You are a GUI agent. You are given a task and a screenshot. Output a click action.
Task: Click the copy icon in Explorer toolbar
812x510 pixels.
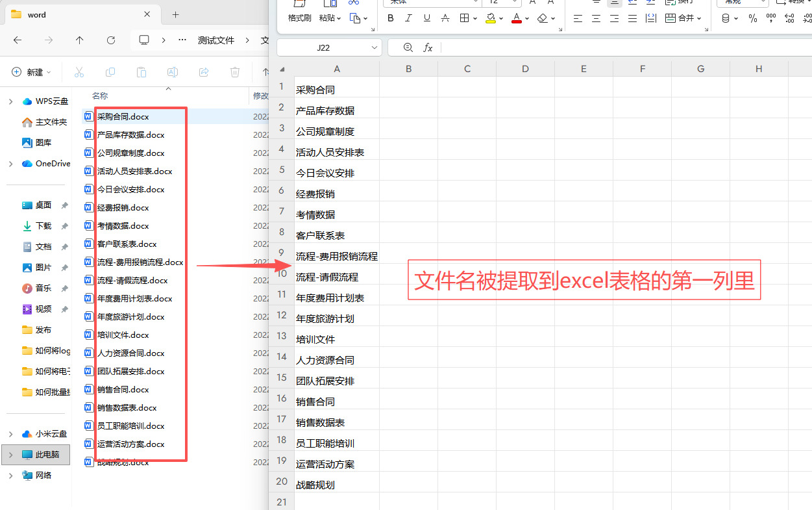[x=110, y=72]
